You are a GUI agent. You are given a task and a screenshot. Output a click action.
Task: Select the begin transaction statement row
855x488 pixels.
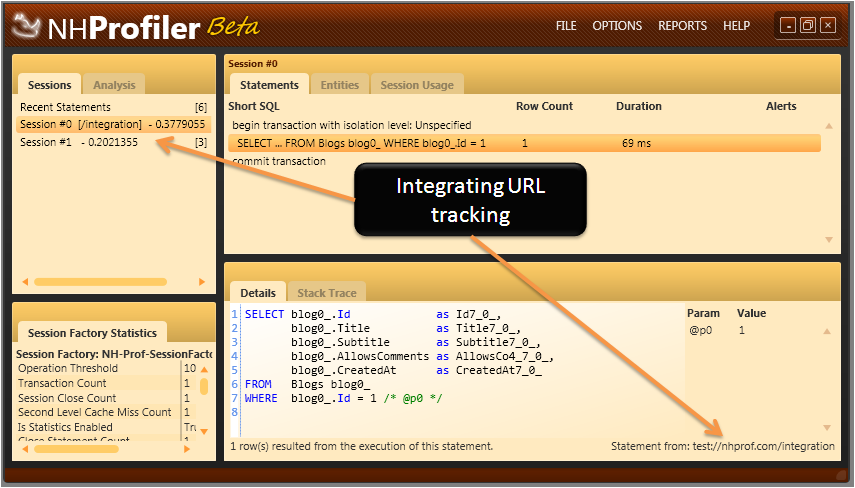524,125
